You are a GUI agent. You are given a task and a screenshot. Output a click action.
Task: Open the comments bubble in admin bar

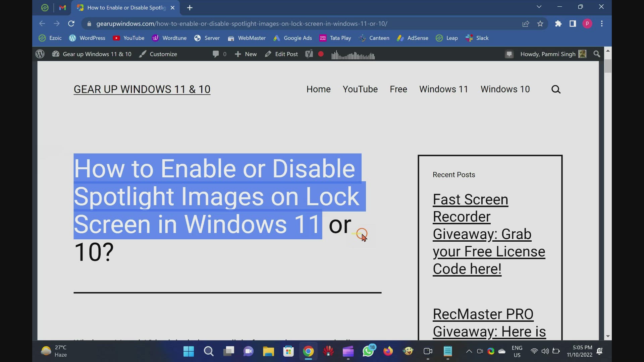point(219,54)
